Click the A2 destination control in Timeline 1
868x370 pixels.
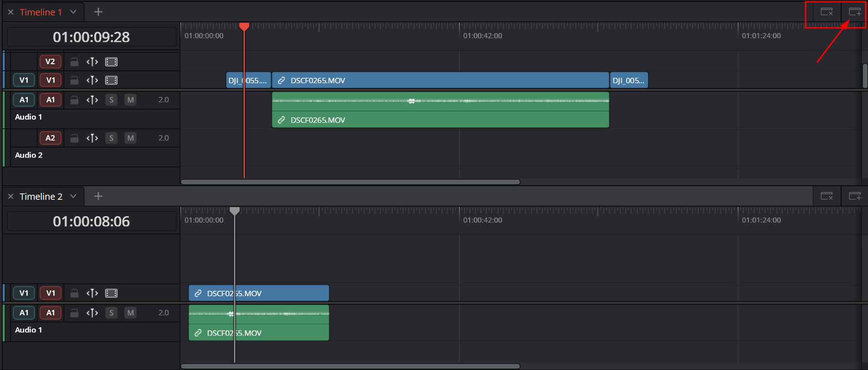click(51, 138)
